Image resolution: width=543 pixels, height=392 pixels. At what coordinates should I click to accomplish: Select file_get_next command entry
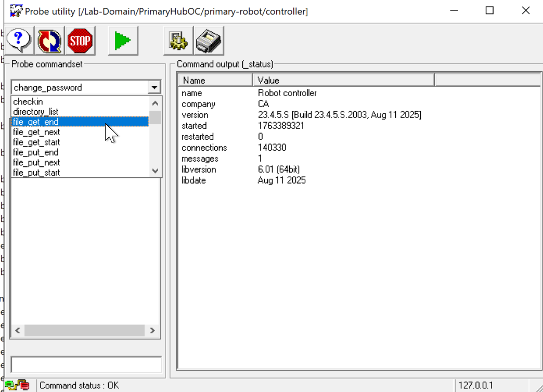pyautogui.click(x=36, y=132)
